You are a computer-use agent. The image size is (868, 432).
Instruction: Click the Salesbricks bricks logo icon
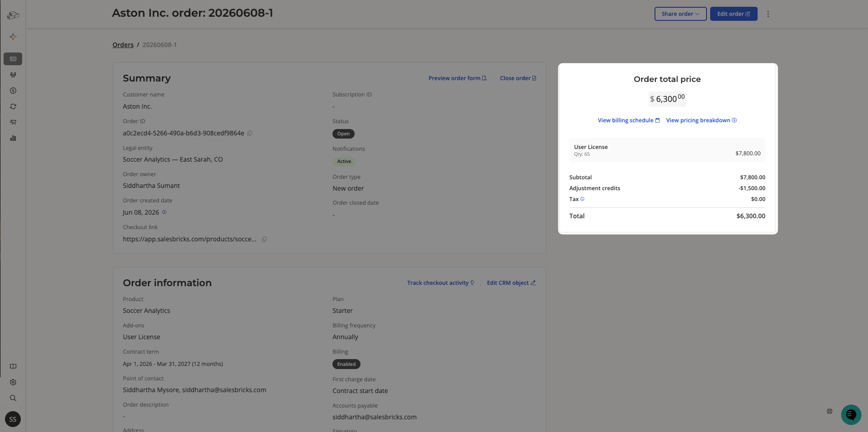coord(13,15)
